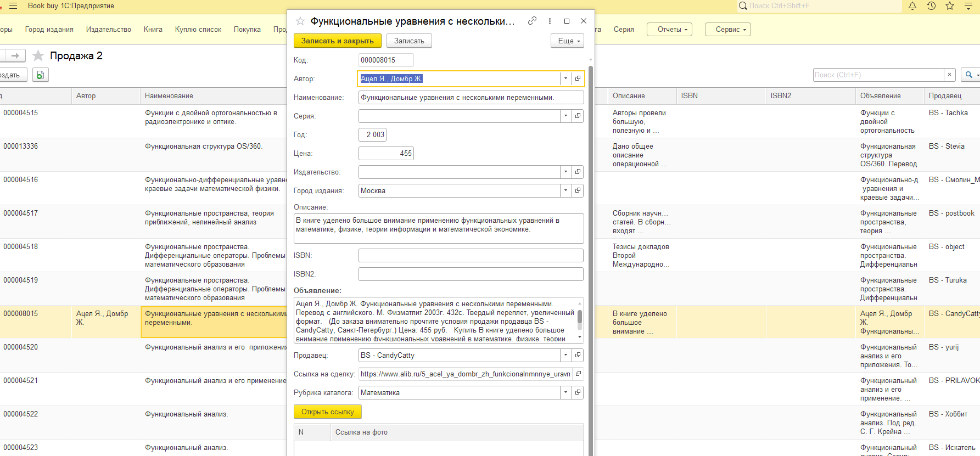Open Сервис dropdown menu
This screenshot has width=980, height=456.
pos(728,30)
